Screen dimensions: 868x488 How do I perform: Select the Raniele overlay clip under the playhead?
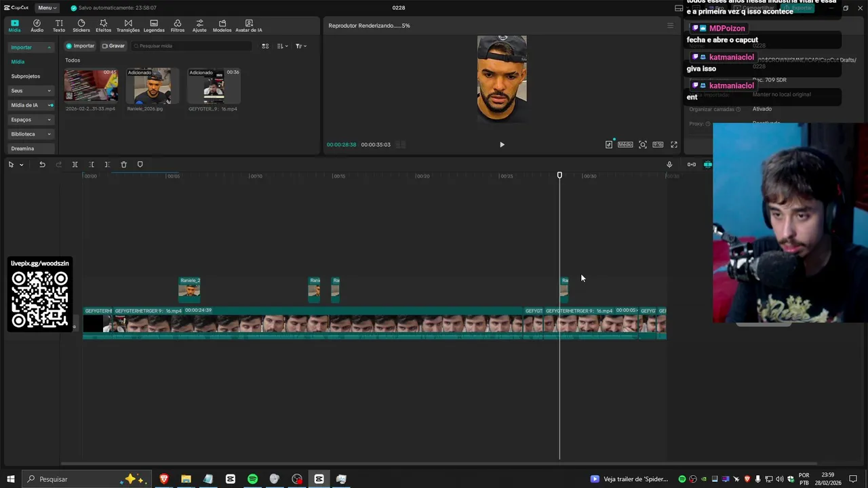point(564,289)
